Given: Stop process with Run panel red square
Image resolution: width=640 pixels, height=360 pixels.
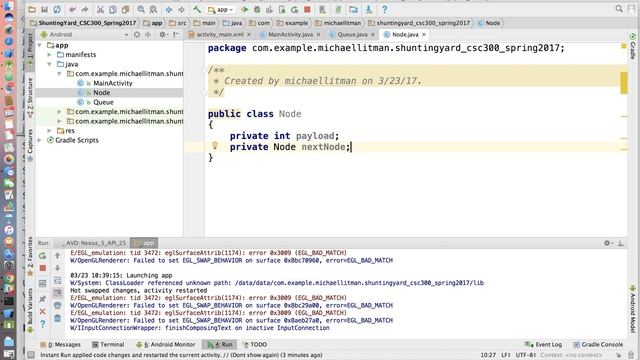Looking at the screenshot, I should [x=42, y=268].
